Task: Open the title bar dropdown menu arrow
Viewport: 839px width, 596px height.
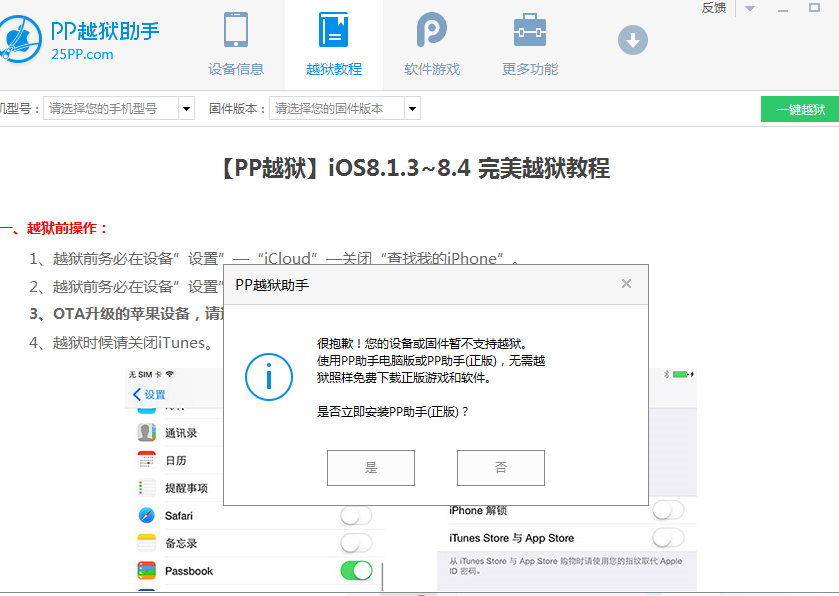Action: pyautogui.click(x=750, y=8)
